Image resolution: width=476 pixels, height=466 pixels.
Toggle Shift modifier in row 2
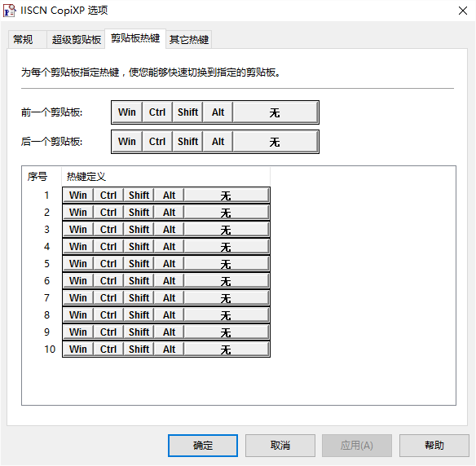[x=139, y=213]
